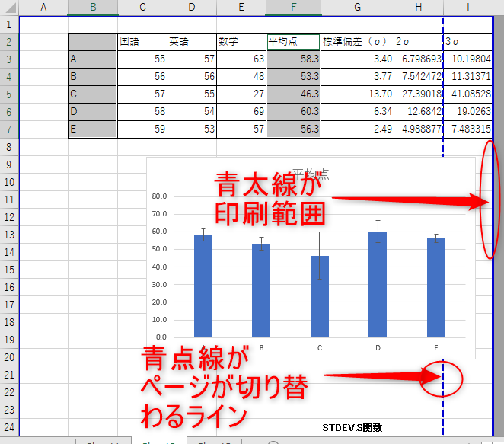Click row label cell C in table
Screen dimensions: 504x444
tap(93, 94)
